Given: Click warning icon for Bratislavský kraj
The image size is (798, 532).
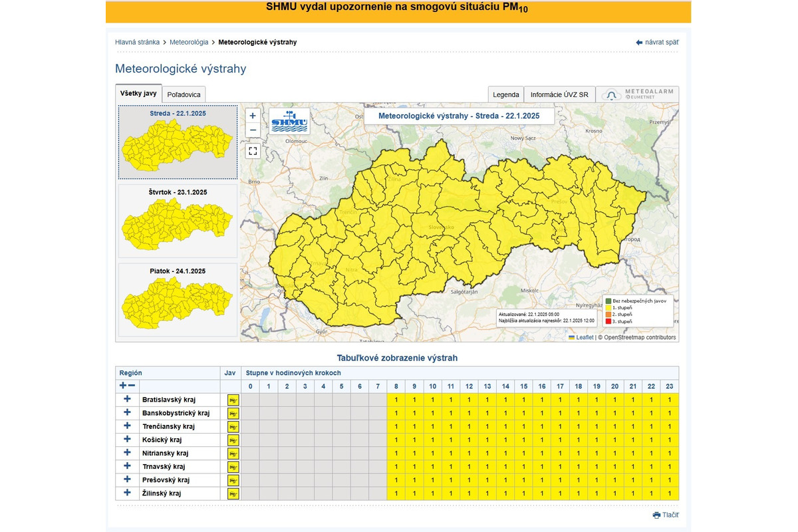Looking at the screenshot, I should point(233,400).
